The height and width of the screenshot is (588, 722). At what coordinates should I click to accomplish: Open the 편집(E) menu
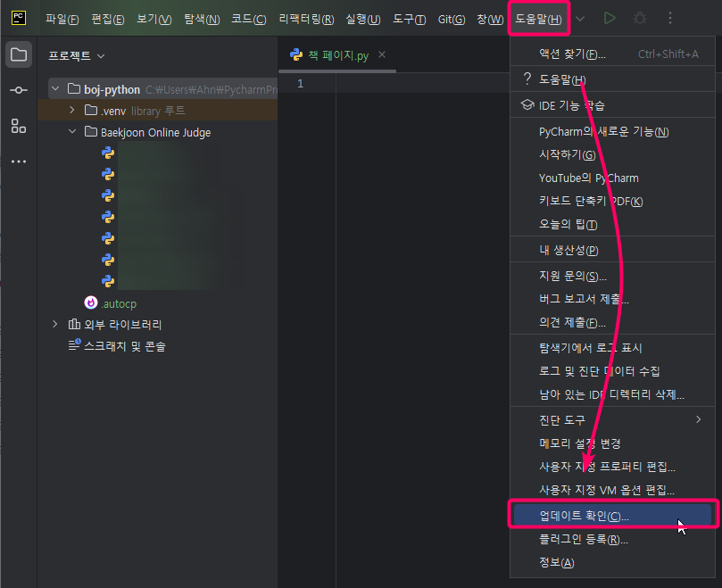(x=108, y=20)
